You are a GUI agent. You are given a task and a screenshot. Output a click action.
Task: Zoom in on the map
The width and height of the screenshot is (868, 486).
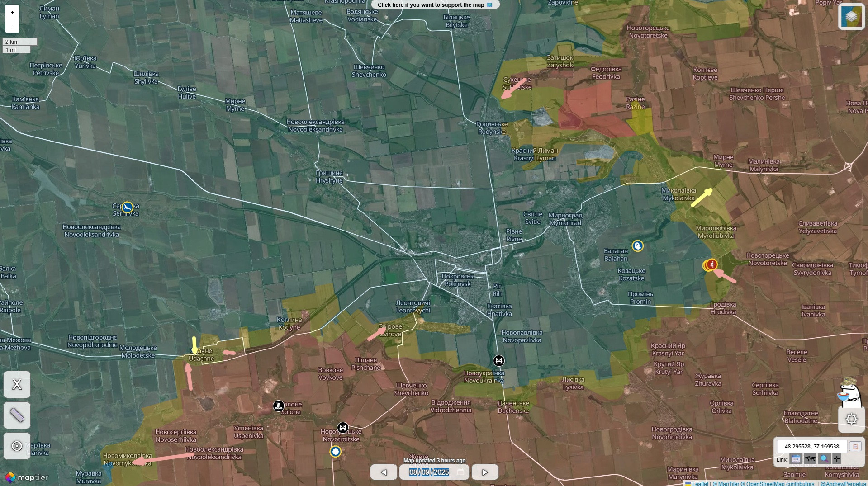[12, 12]
